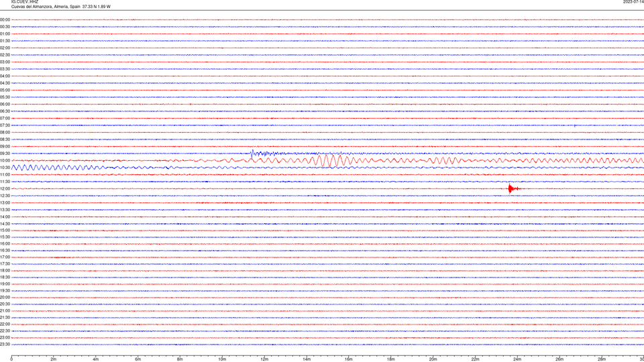Select the 14:00 trace time label
The width and height of the screenshot is (644, 362).
tap(5, 217)
